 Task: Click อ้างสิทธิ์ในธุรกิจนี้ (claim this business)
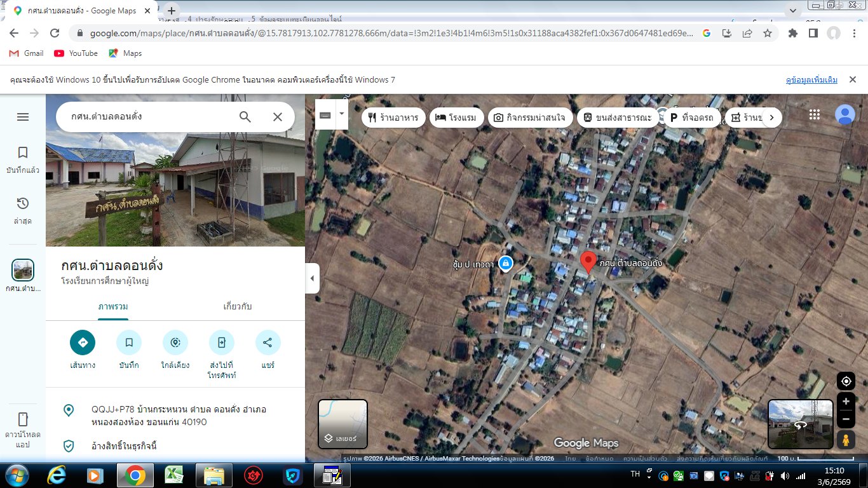click(x=124, y=446)
